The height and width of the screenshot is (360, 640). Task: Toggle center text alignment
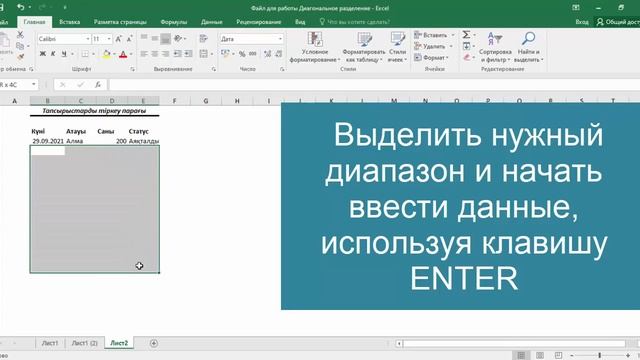point(155,54)
